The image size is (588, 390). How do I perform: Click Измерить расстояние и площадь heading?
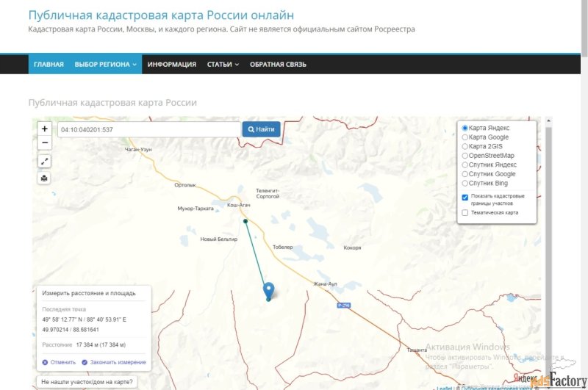click(x=89, y=293)
